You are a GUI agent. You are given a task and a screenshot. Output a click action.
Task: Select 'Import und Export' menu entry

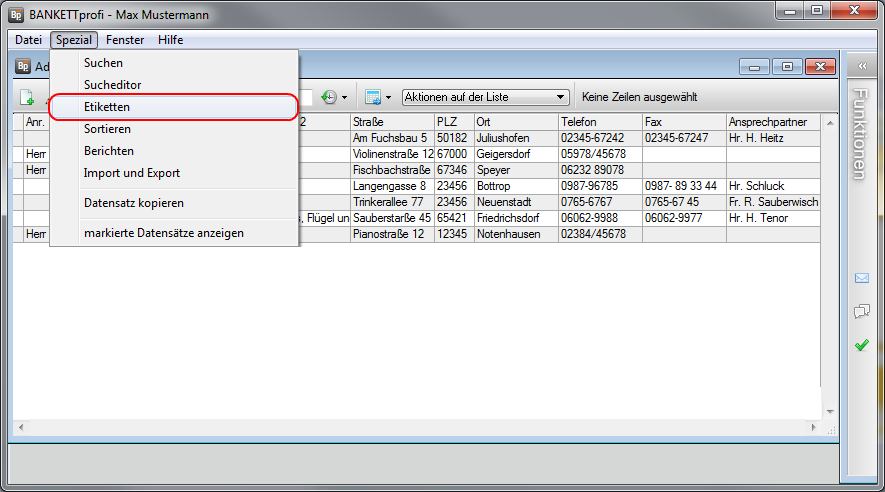[x=131, y=173]
